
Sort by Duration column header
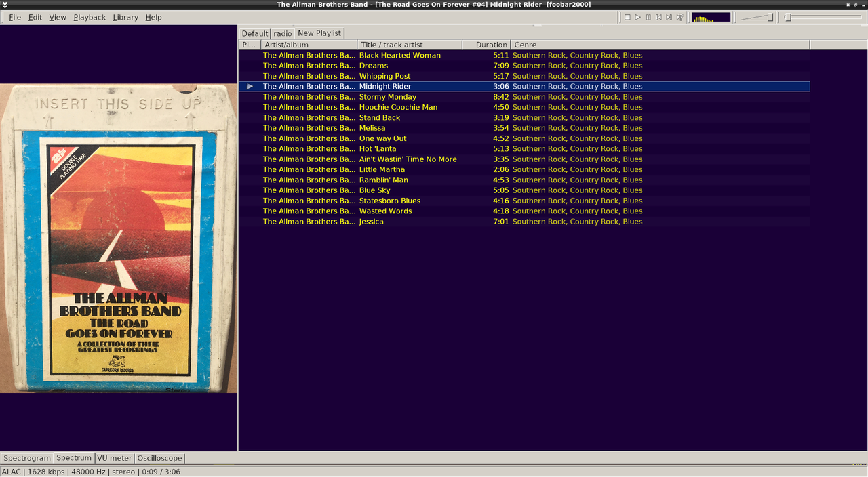pos(486,45)
